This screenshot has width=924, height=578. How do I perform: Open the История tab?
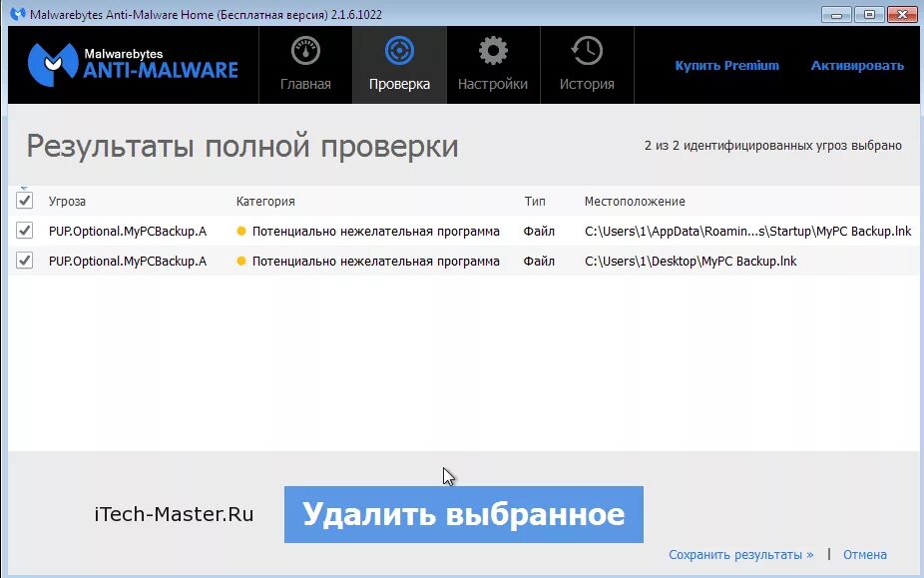click(587, 65)
